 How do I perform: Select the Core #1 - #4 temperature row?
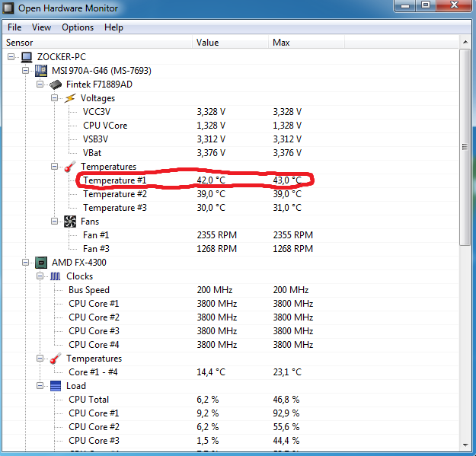231,372
